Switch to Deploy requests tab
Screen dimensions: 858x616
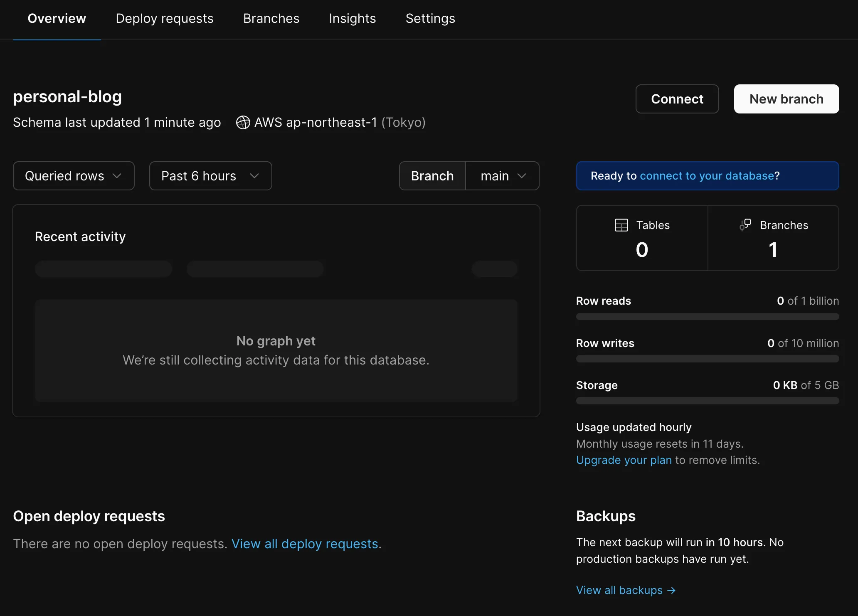(165, 19)
